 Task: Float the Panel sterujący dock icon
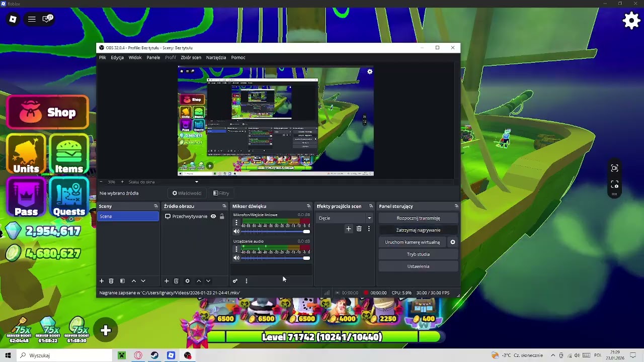pyautogui.click(x=456, y=206)
